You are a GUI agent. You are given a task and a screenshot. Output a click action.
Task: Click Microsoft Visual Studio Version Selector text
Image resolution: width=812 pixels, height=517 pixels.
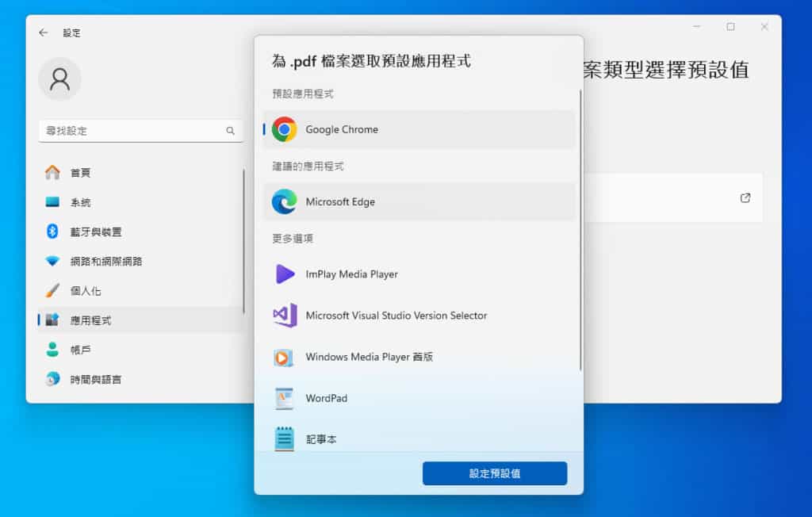pos(396,316)
